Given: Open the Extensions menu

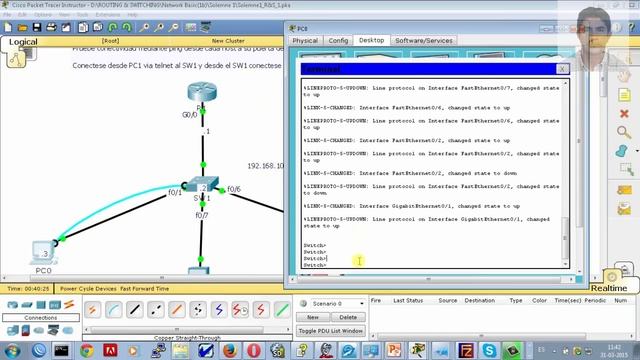Looking at the screenshot, I should [108, 15].
